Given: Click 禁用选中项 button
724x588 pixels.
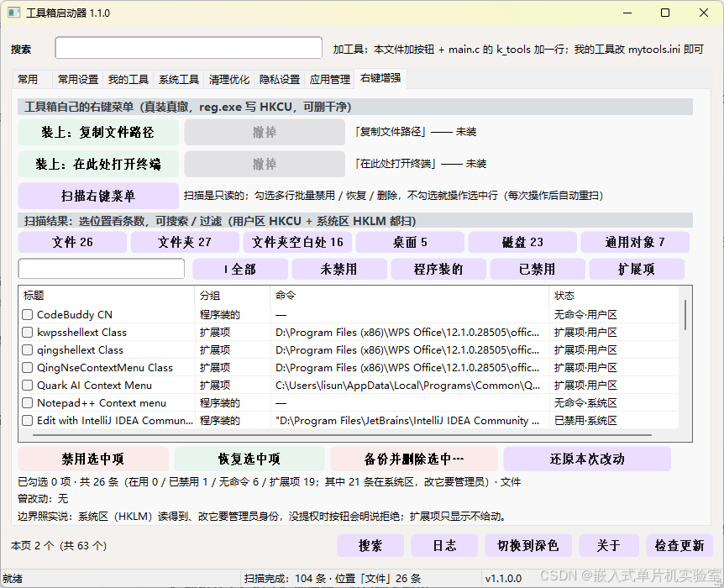Looking at the screenshot, I should (x=93, y=459).
